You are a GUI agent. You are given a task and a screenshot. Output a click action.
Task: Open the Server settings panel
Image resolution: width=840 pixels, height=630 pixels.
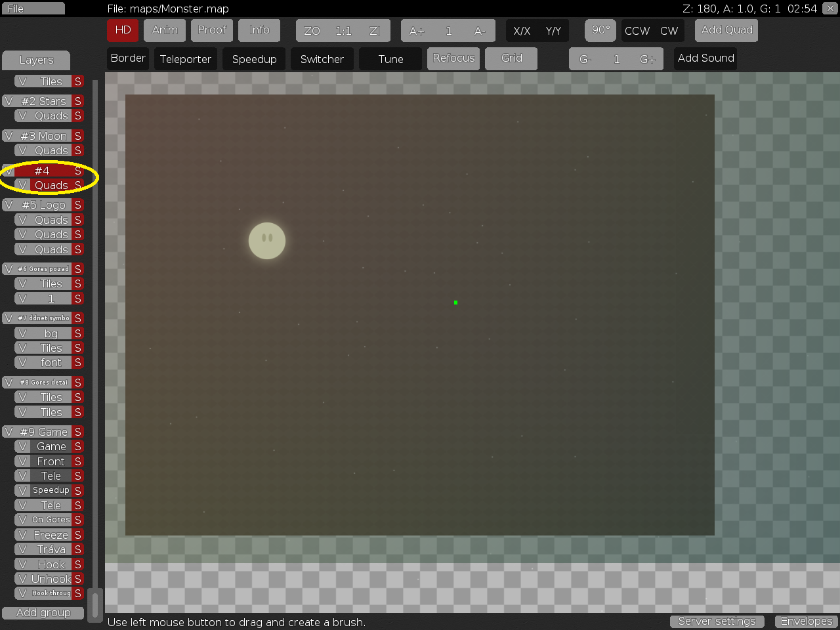(x=717, y=621)
